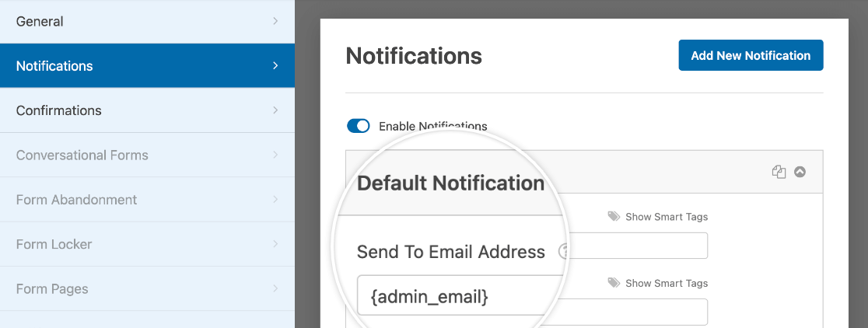Click the chevron beside General

point(275,22)
